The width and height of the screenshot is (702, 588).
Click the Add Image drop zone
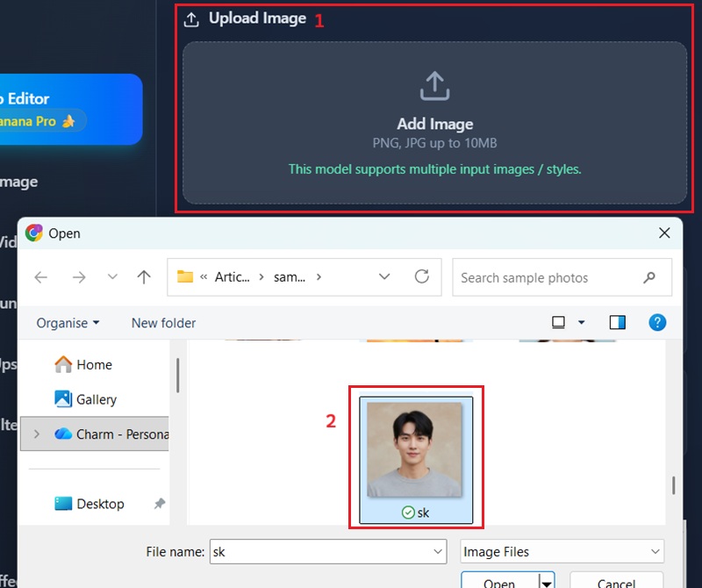(434, 123)
